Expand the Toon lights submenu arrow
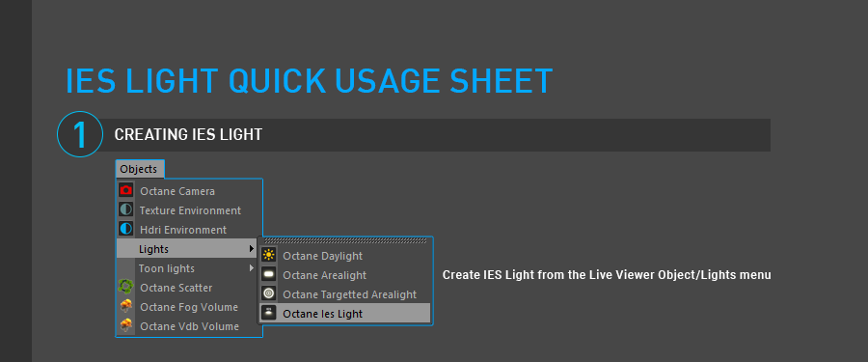This screenshot has width=868, height=362. coord(252,268)
